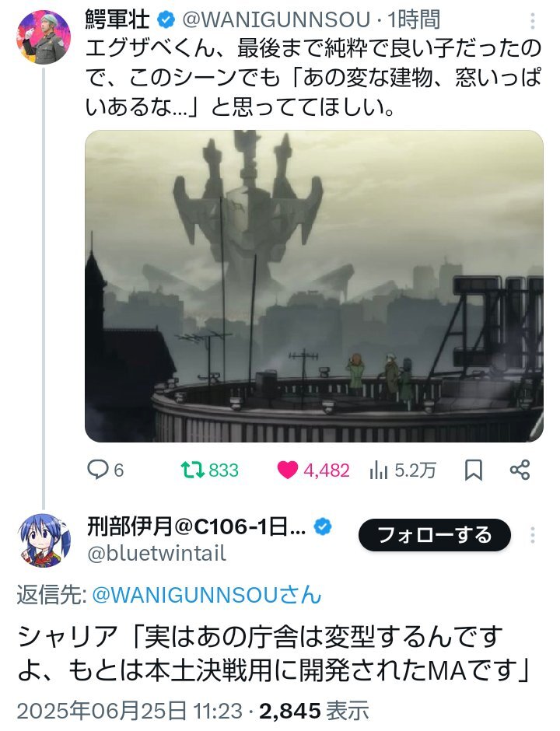Open 鰐軍壮's profile avatar
The height and width of the screenshot is (731, 560).
click(x=44, y=37)
